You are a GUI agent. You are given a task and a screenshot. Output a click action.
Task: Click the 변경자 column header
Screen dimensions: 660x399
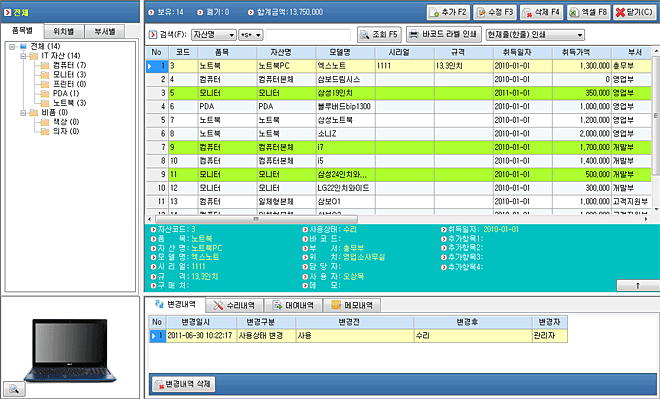pyautogui.click(x=550, y=322)
